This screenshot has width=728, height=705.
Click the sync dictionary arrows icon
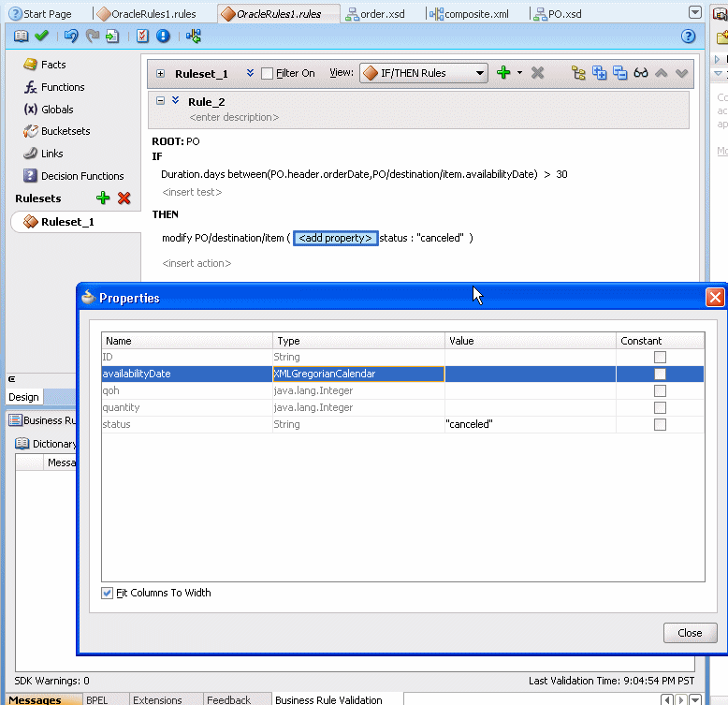[x=194, y=36]
